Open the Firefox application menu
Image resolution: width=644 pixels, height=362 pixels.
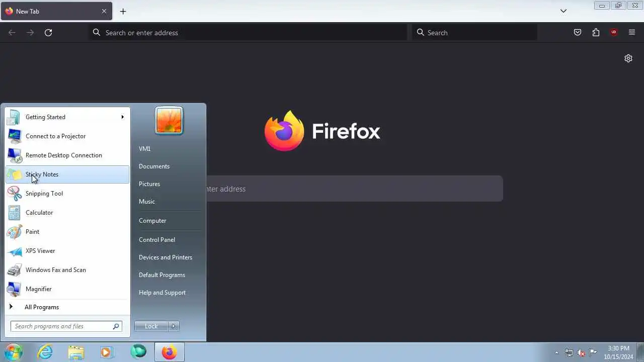coord(632,33)
